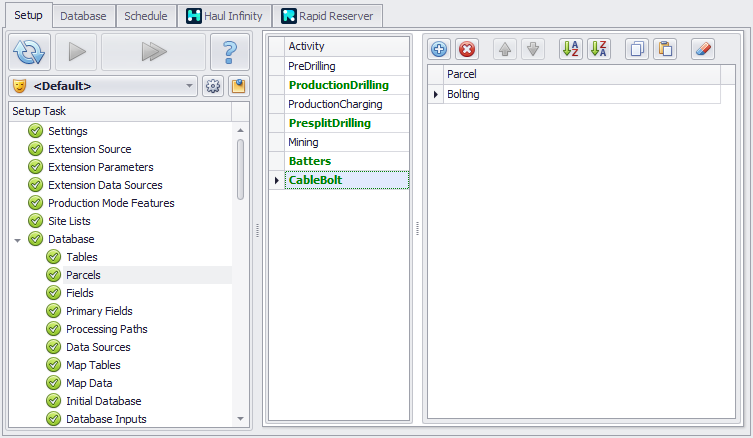Click the blue refresh arrows button
Image resolution: width=753 pixels, height=438 pixels.
[30, 51]
